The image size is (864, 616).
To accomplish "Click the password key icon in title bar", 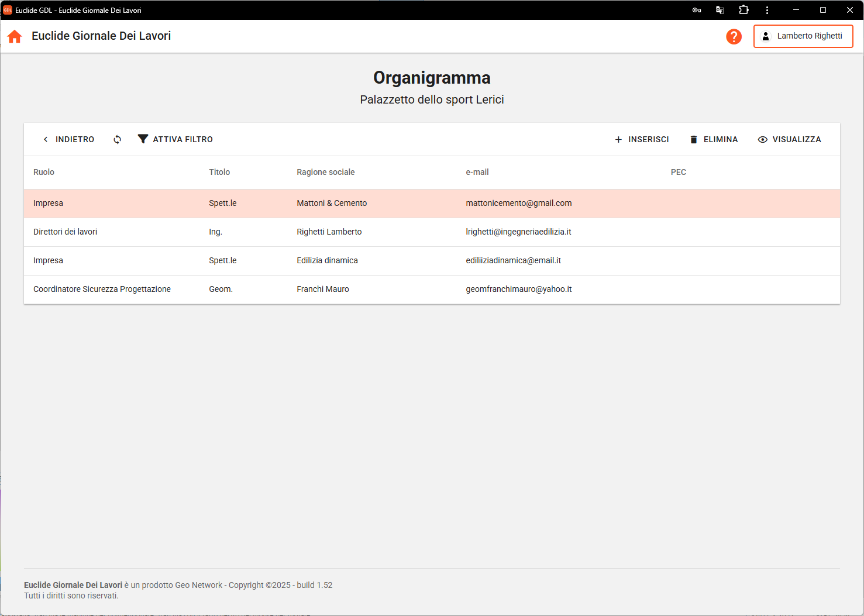I will point(696,10).
